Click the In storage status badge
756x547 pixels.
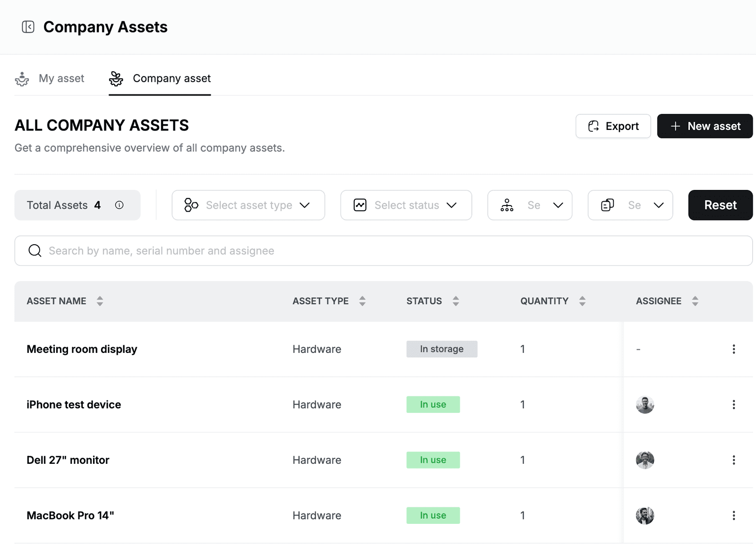click(442, 349)
